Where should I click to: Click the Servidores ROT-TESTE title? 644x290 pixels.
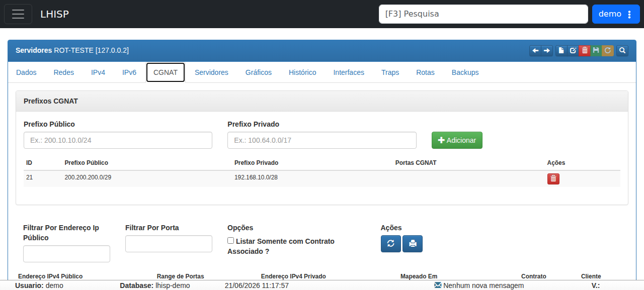tap(72, 50)
